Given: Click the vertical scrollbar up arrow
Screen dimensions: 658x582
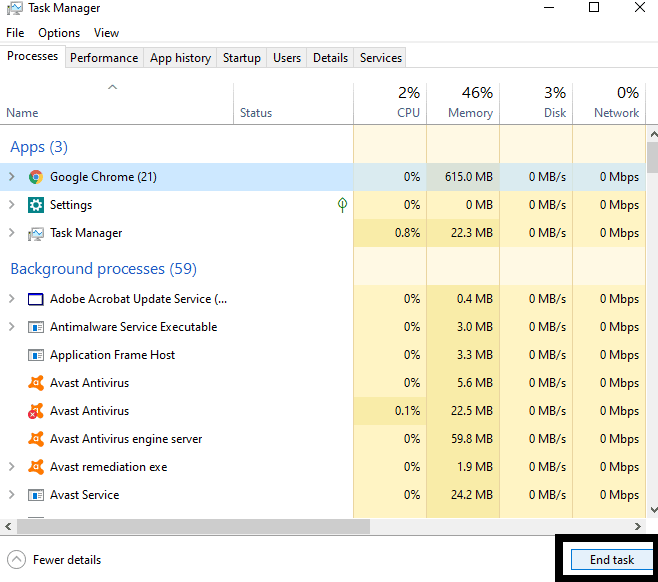Looking at the screenshot, I should pyautogui.click(x=653, y=134).
